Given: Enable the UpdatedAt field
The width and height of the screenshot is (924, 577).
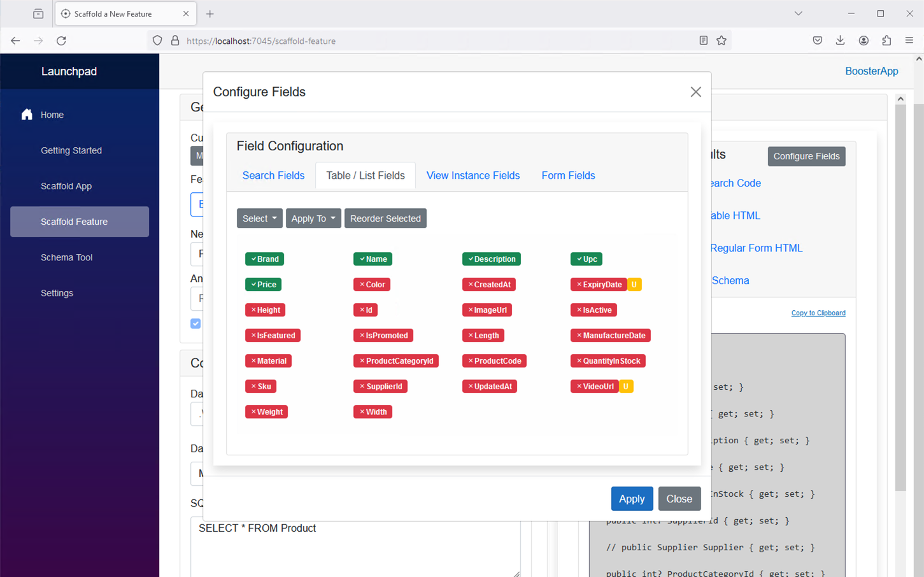Looking at the screenshot, I should (489, 387).
